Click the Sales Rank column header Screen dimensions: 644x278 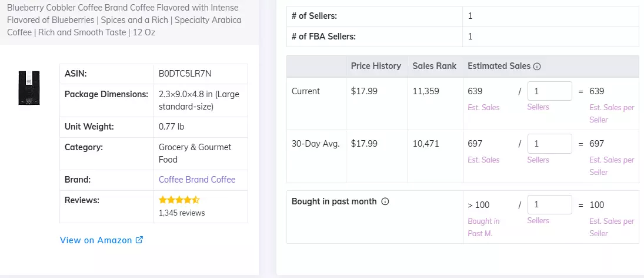pyautogui.click(x=435, y=66)
